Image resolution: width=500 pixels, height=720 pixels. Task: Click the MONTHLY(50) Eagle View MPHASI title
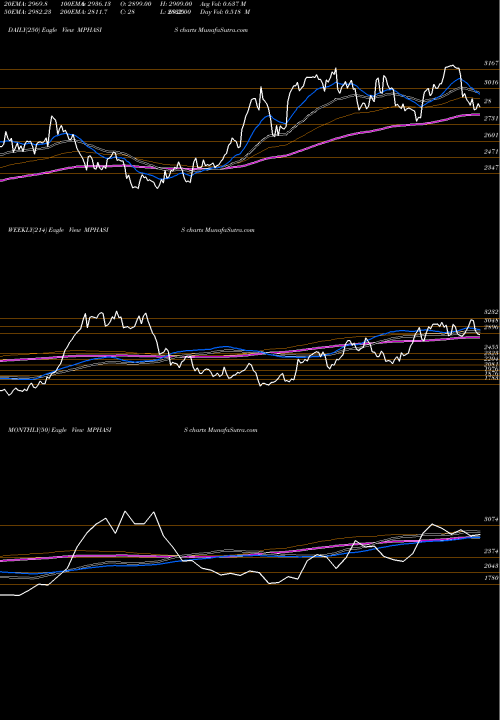click(x=59, y=430)
